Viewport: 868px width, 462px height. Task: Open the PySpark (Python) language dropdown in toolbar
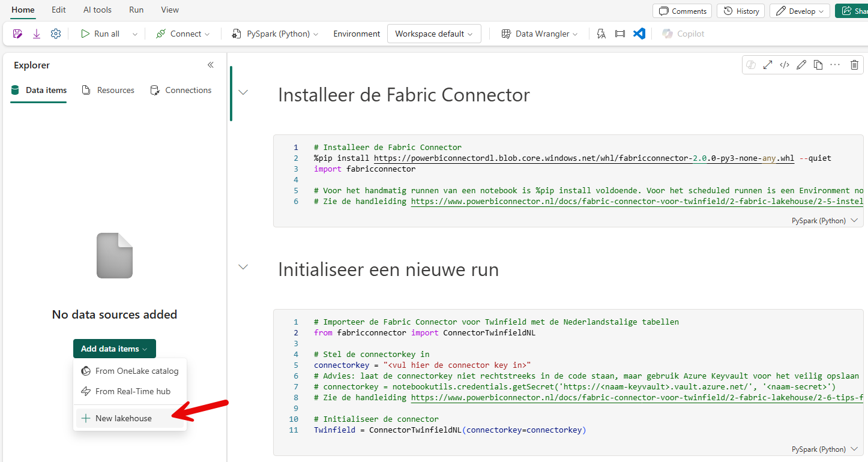tap(275, 34)
